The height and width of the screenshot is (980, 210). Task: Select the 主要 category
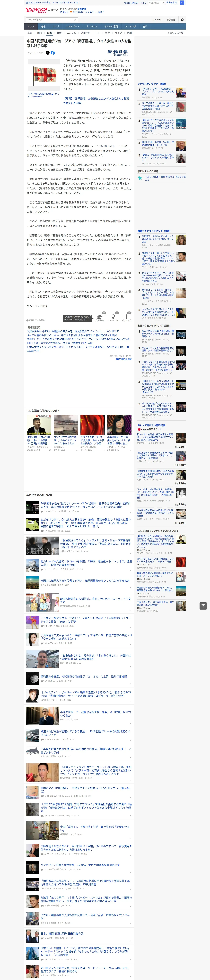pyautogui.click(x=30, y=33)
